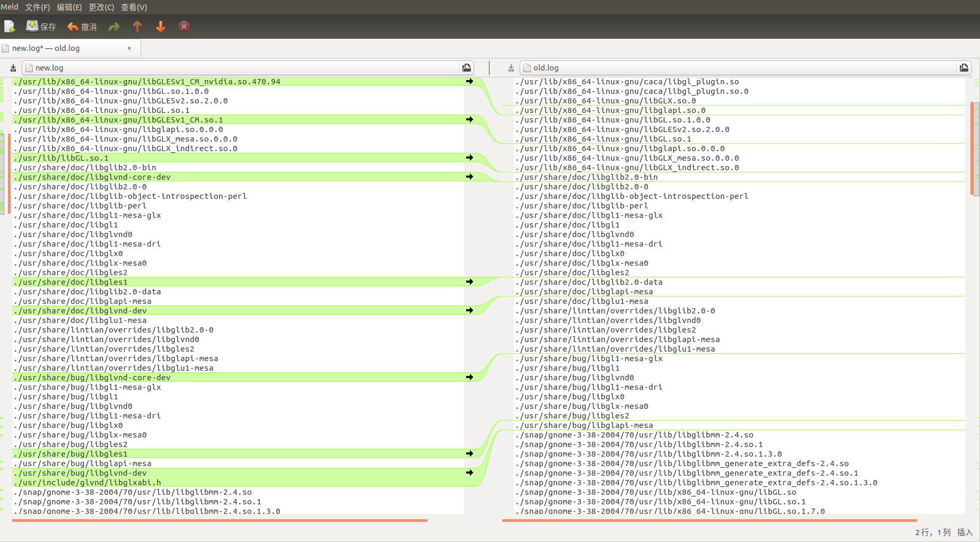The image size is (980, 542).
Task: Redo the change using the green arrow icon
Action: pyautogui.click(x=113, y=26)
